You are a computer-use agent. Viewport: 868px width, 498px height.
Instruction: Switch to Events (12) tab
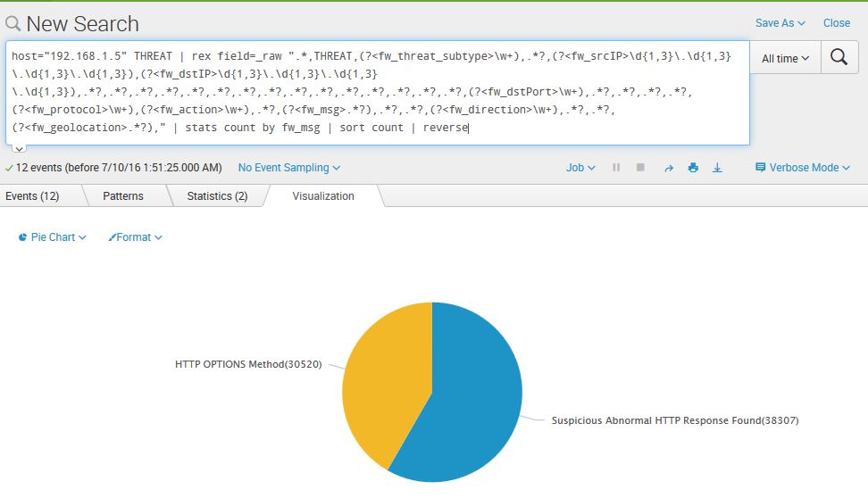[32, 195]
